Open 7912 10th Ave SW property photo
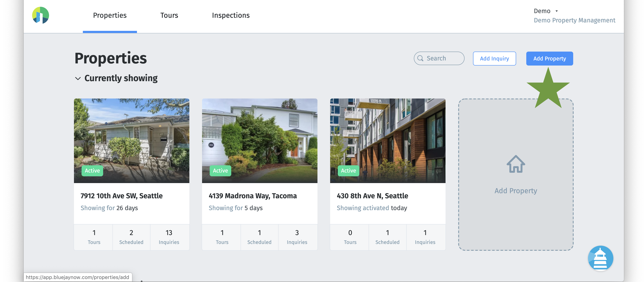 click(131, 141)
